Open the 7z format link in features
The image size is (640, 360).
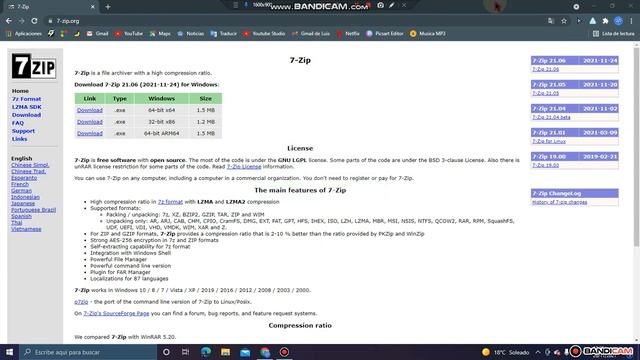click(x=170, y=202)
